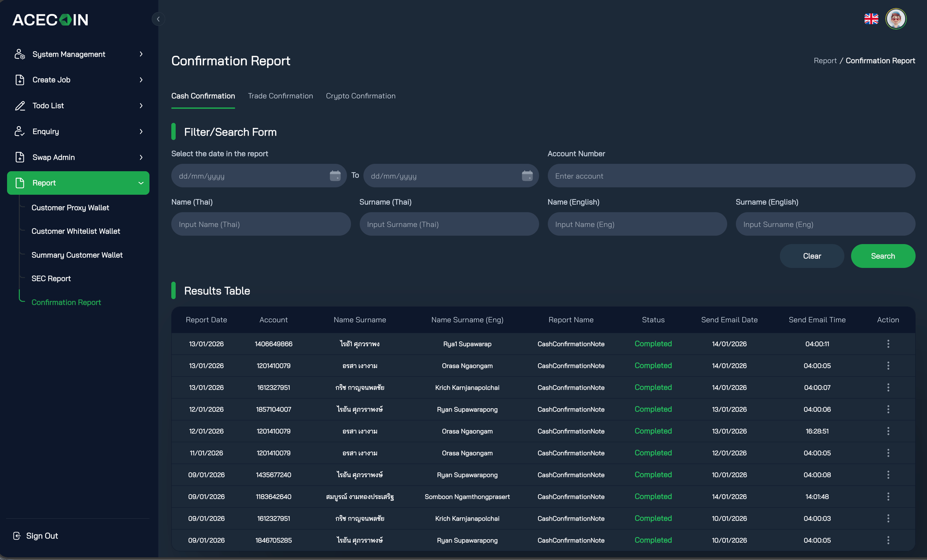Click the System Management icon

[19, 54]
